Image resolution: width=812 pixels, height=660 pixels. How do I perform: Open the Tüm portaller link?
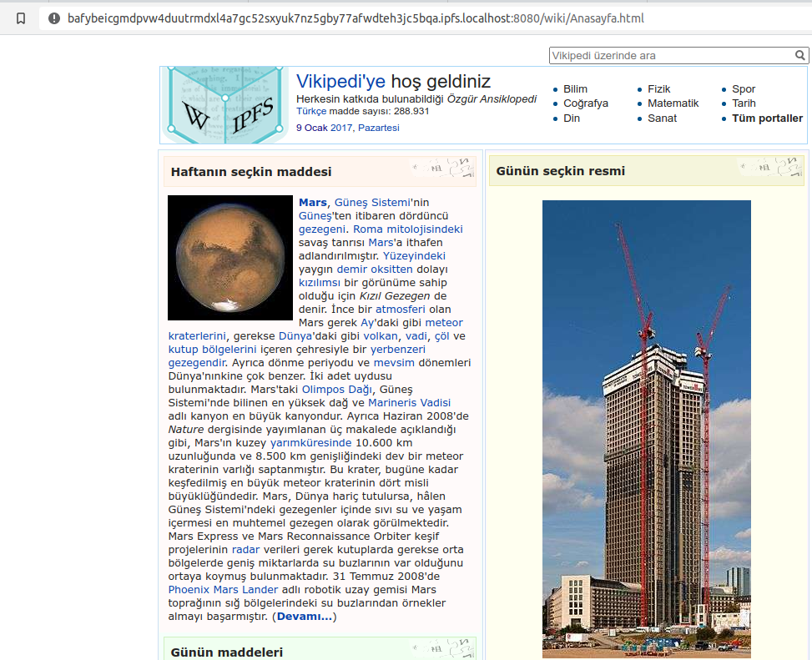pyautogui.click(x=767, y=118)
